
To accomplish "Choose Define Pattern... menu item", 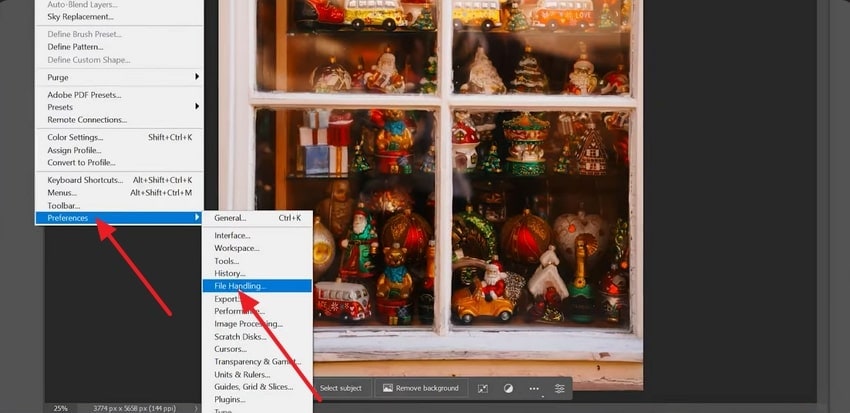I will tap(119, 47).
